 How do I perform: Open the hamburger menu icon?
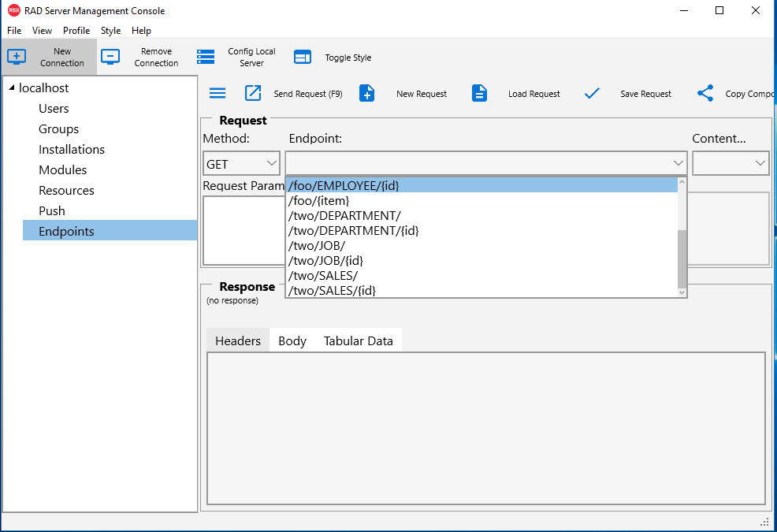tap(217, 93)
